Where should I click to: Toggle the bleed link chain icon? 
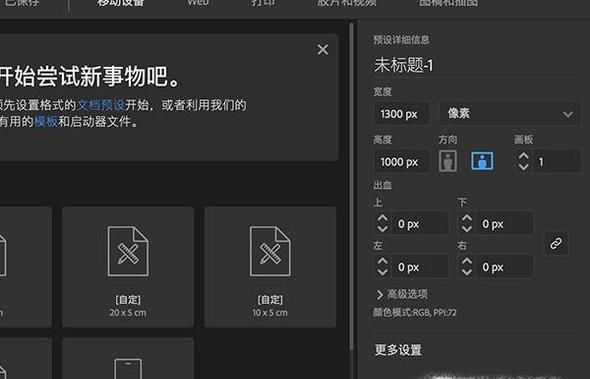[556, 243]
